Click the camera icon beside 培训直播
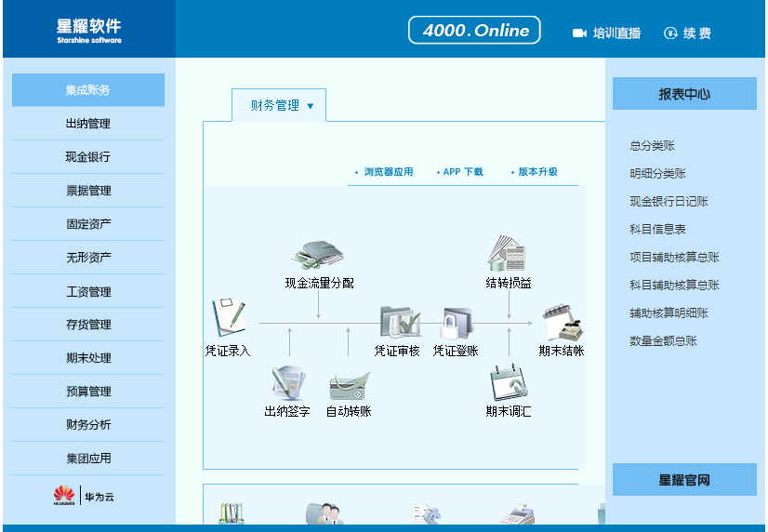This screenshot has width=768, height=532. (x=579, y=33)
